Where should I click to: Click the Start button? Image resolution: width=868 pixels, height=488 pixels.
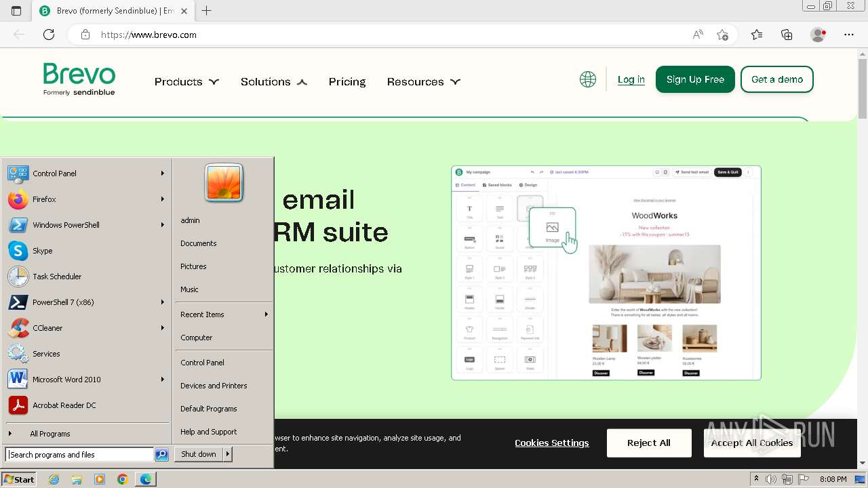[19, 479]
